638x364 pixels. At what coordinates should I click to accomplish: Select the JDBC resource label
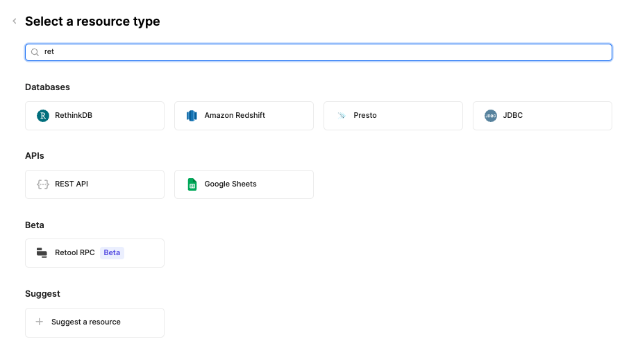click(x=512, y=115)
